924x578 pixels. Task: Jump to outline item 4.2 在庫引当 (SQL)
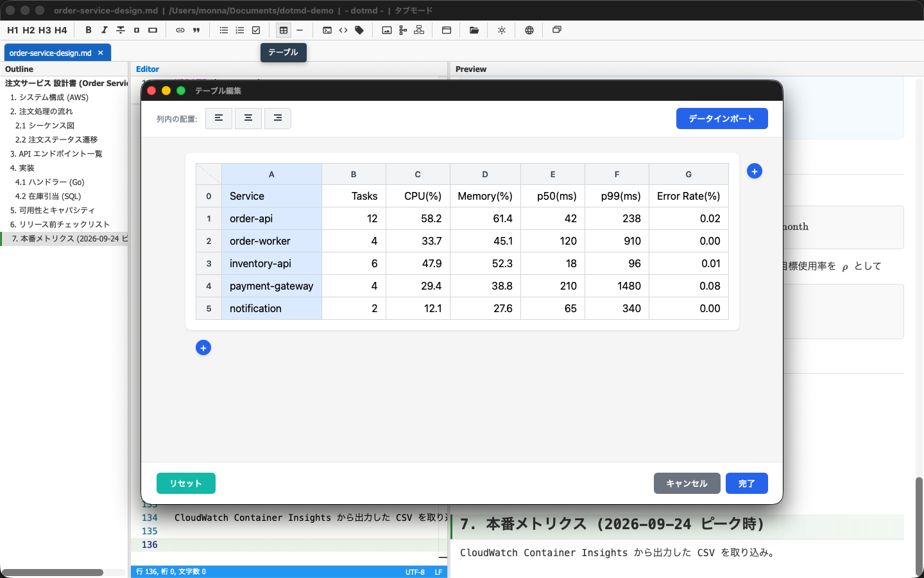click(48, 197)
